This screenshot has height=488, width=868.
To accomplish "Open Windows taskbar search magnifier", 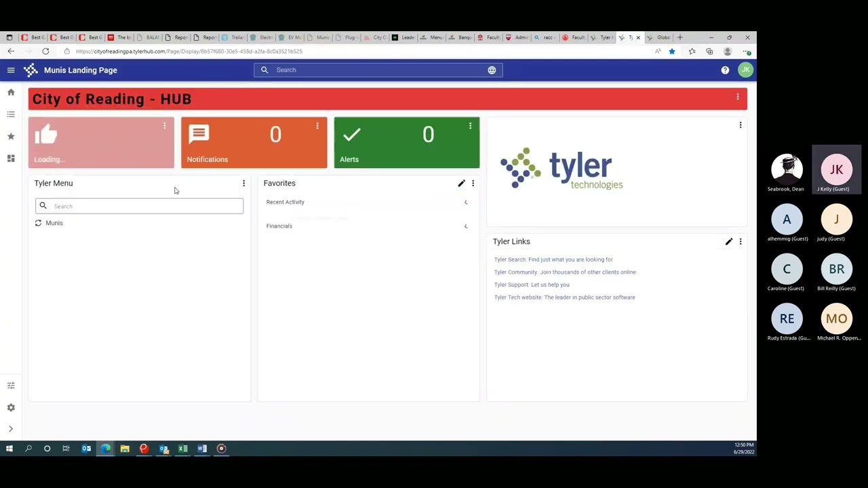I will [28, 448].
